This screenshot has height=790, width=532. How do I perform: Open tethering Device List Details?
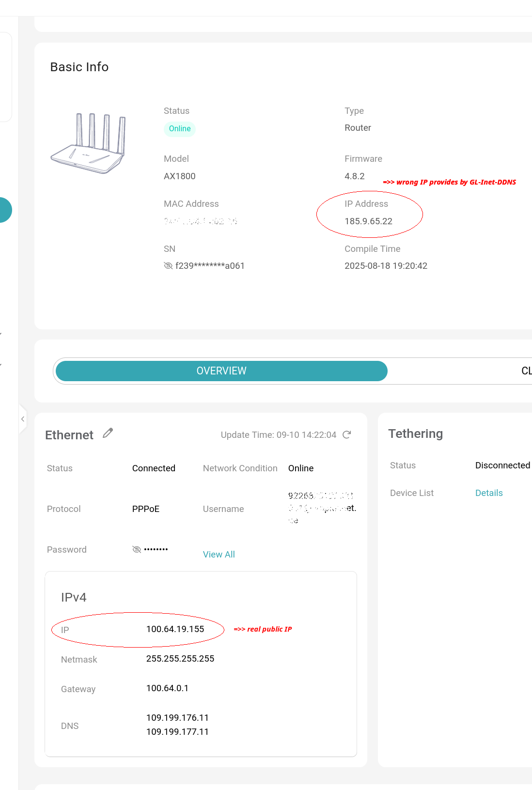tap(488, 493)
